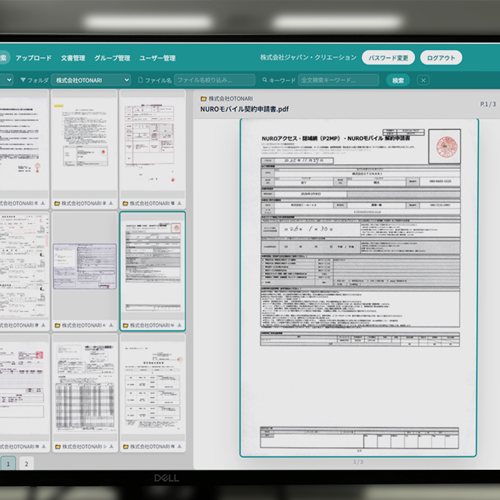
Task: Click the magnifier icon beside キーワード
Action: pos(265,80)
